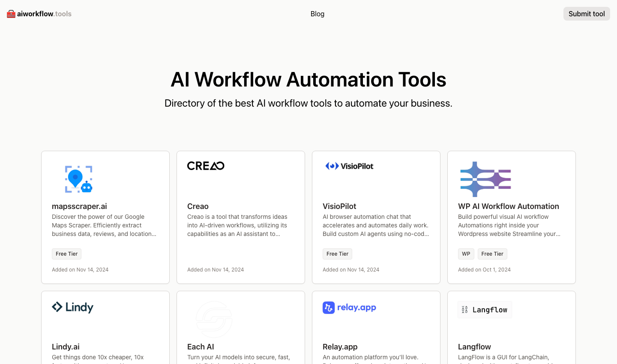Viewport: 617px width, 364px height.
Task: Click the VisioPilot eye logo
Action: pos(349,166)
